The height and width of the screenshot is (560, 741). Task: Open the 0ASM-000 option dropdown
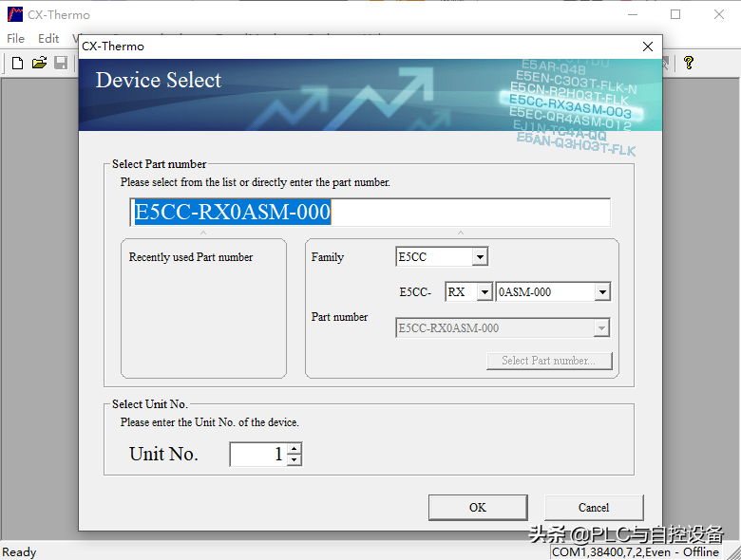pyautogui.click(x=601, y=292)
